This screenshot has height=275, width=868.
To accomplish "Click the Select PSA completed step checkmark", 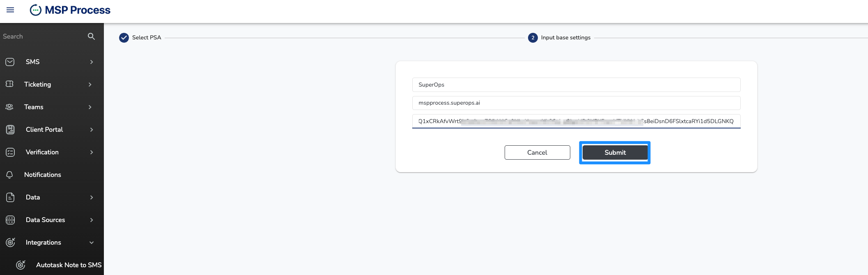I will pyautogui.click(x=124, y=38).
